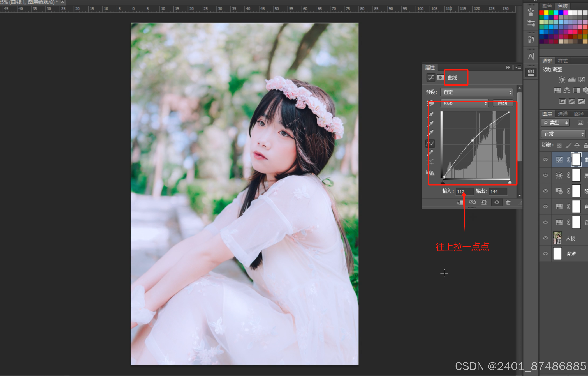
Task: Open the 预设 preset dropdown
Action: click(477, 92)
